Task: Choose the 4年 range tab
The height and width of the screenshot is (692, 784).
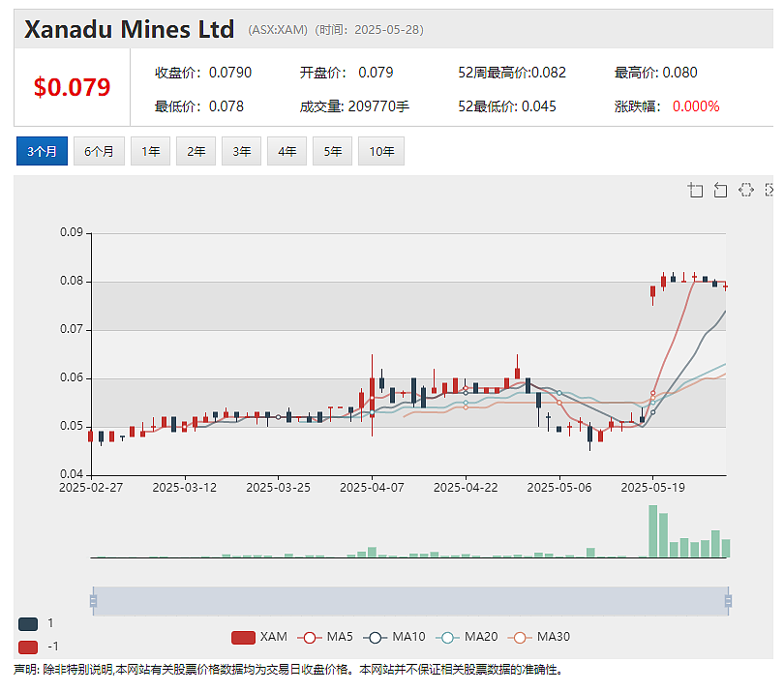Action: point(287,151)
